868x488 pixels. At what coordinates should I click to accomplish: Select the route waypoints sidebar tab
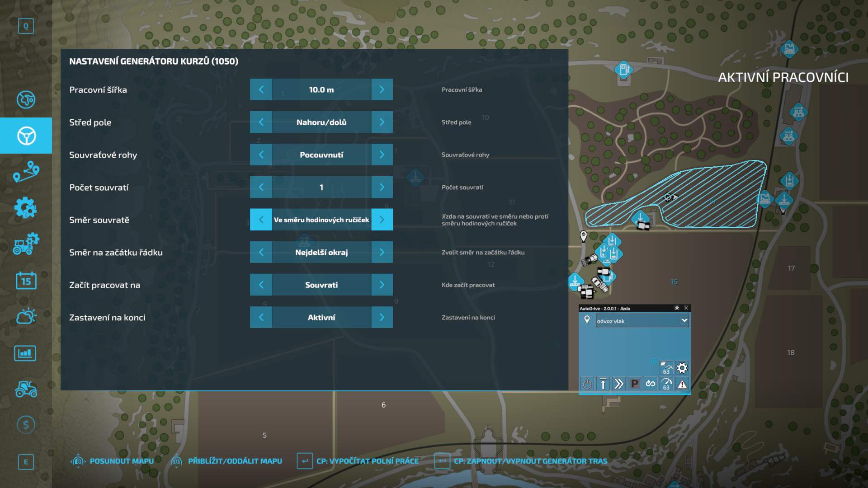26,172
